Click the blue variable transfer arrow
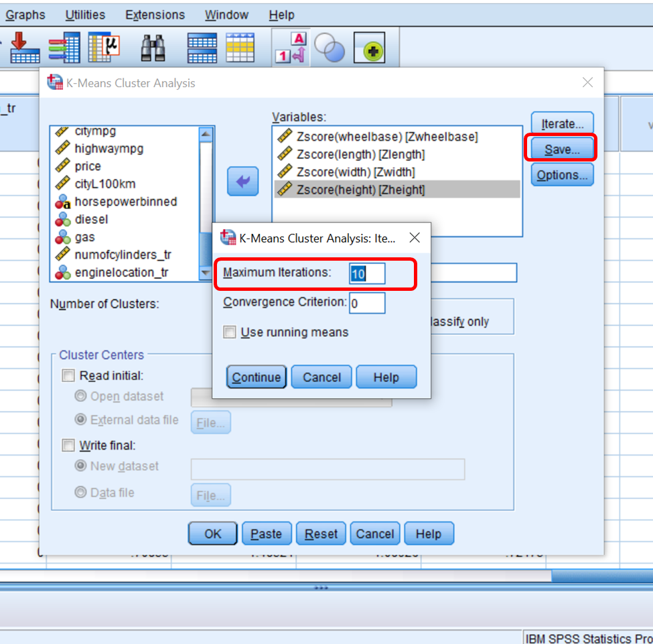Screen dimensions: 653x644 (242, 181)
